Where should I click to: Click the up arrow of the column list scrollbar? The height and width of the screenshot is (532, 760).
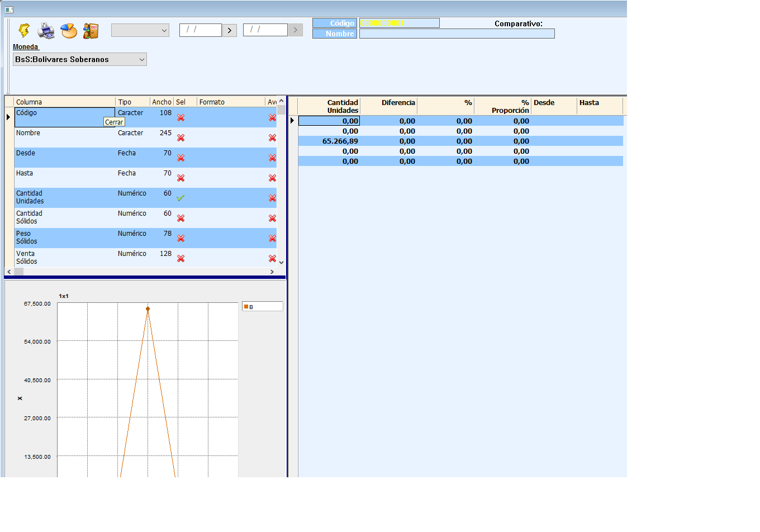tap(281, 101)
